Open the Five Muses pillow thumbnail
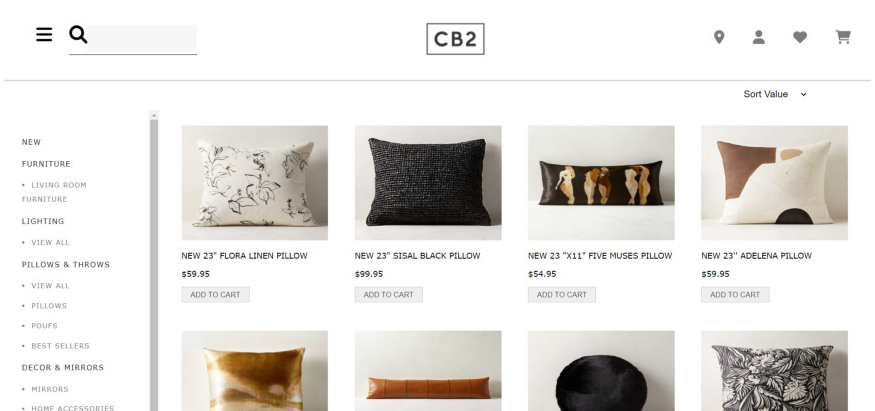Screen dimensions: 875x411 coord(601,182)
